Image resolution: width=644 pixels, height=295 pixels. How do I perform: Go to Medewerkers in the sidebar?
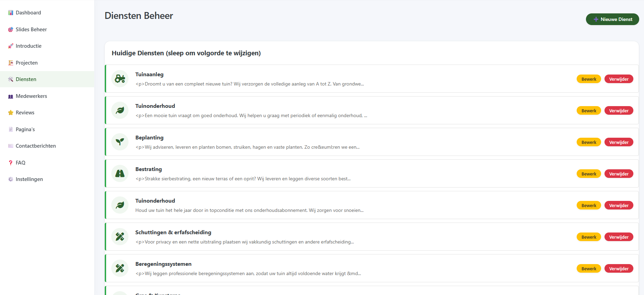(47, 96)
